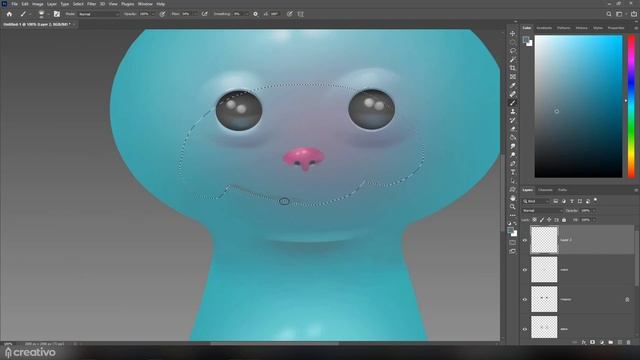Toggle lock image pixels brush icon
This screenshot has width=640, height=360.
point(542,220)
